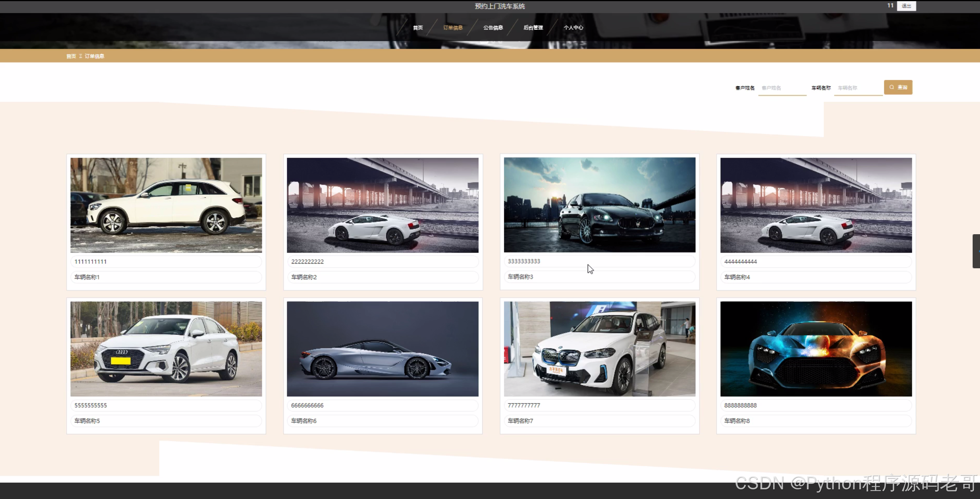The image size is (980, 499).
Task: Open 个人中心 in the navigation bar
Action: click(573, 27)
